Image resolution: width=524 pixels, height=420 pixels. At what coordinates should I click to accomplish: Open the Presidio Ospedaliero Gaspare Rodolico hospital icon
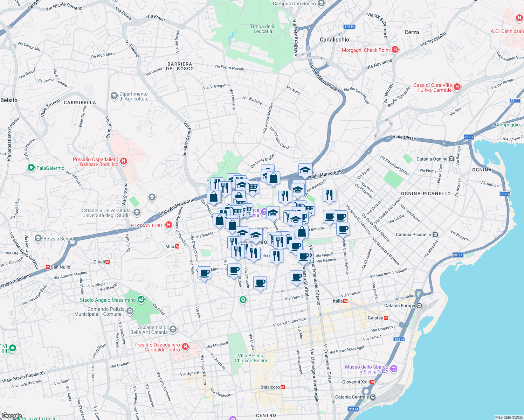pyautogui.click(x=123, y=161)
